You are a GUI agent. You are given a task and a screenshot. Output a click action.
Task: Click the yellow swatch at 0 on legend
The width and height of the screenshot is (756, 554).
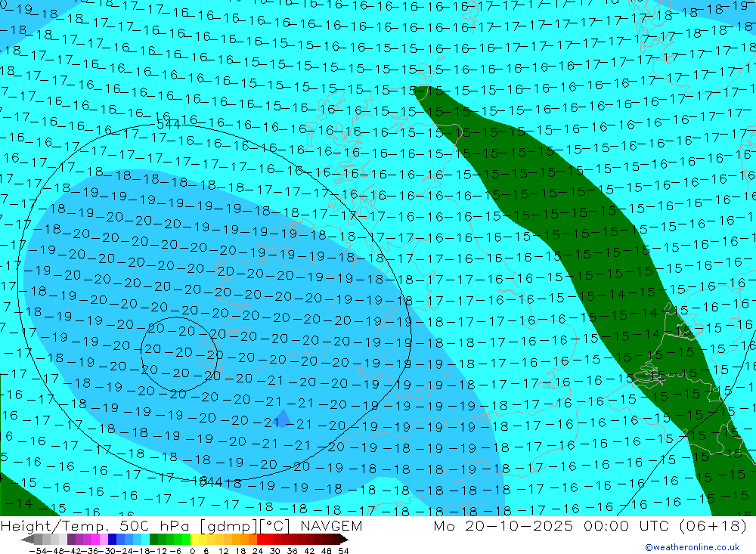(x=195, y=540)
